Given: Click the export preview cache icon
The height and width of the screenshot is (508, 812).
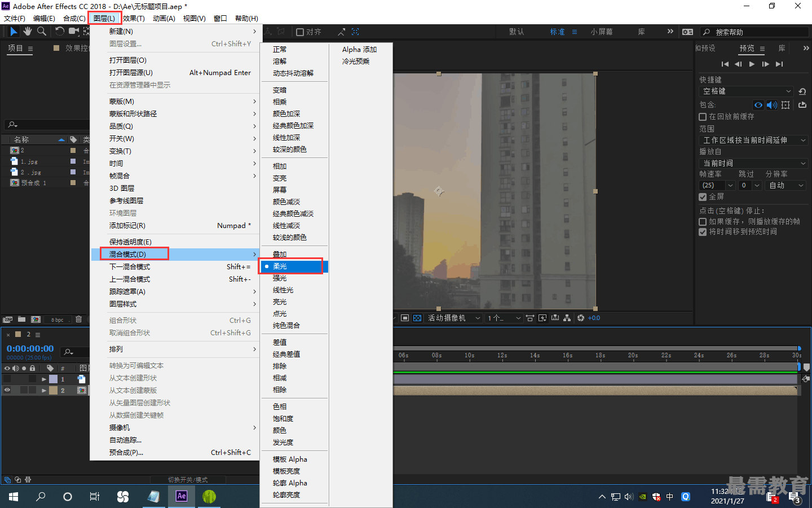Looking at the screenshot, I should pyautogui.click(x=802, y=105).
